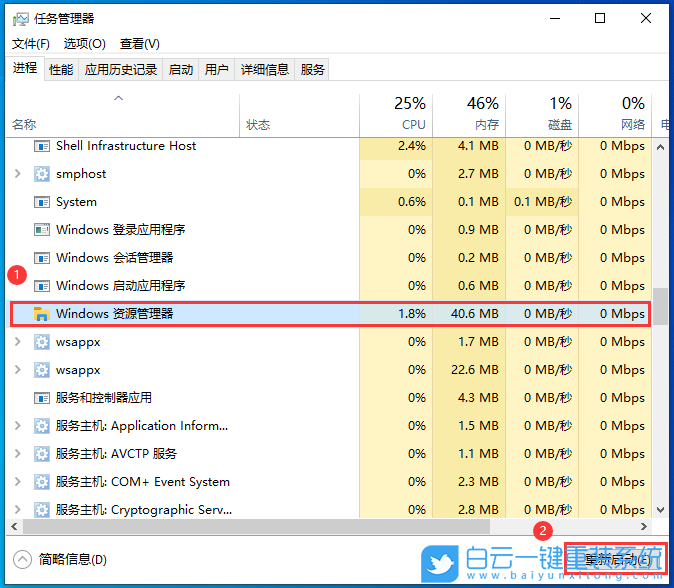Click the 40.6 MB memory value
674x588 pixels.
475,314
